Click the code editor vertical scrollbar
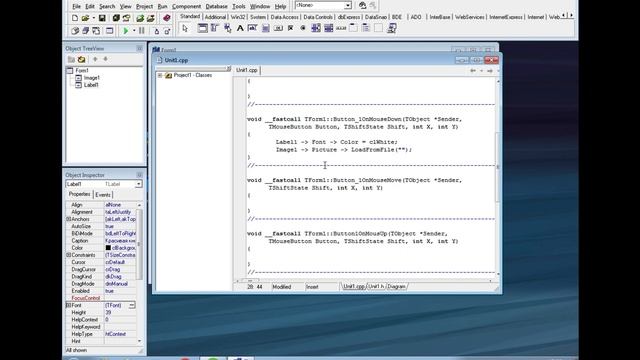 [498, 178]
